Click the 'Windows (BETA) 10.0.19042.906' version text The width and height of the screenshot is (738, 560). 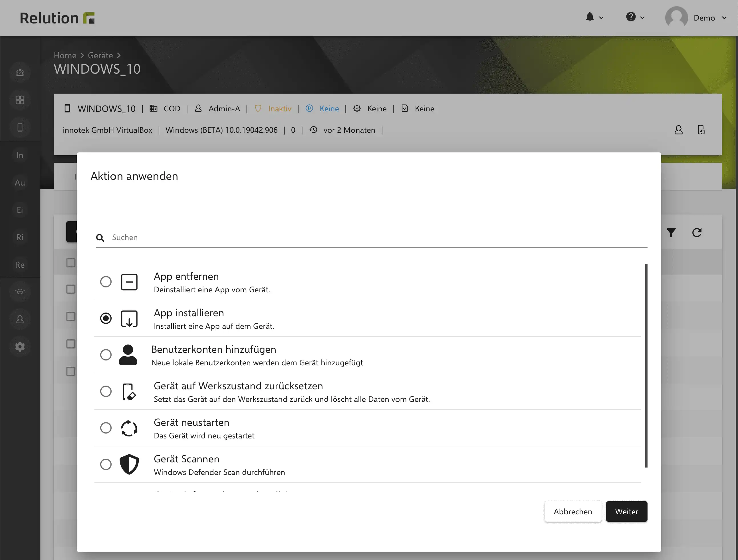pyautogui.click(x=221, y=130)
